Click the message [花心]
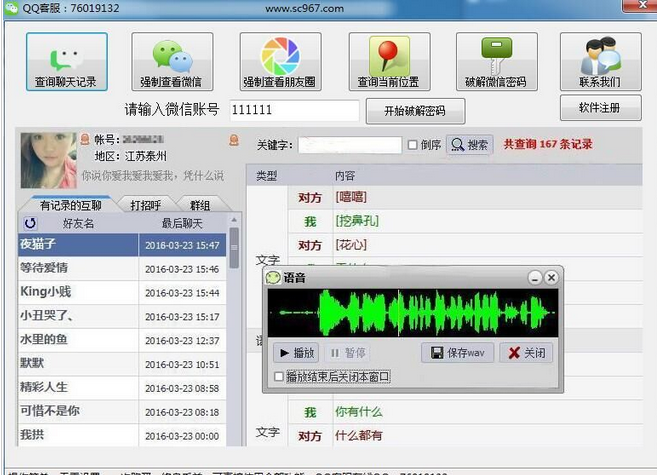Viewport: 657px width, 475px height. tap(351, 245)
